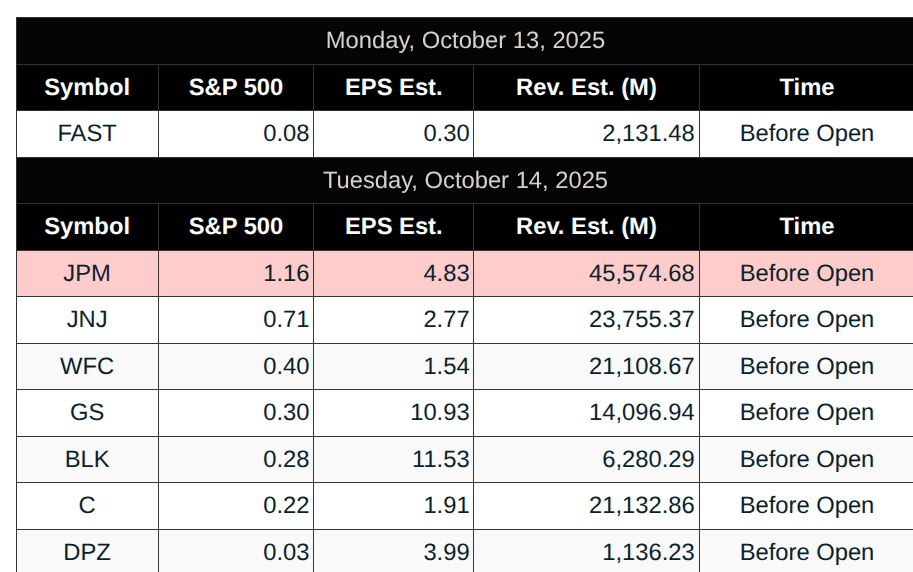Image resolution: width=913 pixels, height=572 pixels.
Task: Click the BLK ticker symbol
Action: point(87,459)
